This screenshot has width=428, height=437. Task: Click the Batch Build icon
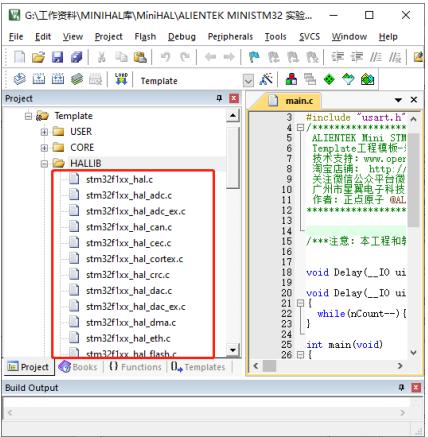[77, 79]
